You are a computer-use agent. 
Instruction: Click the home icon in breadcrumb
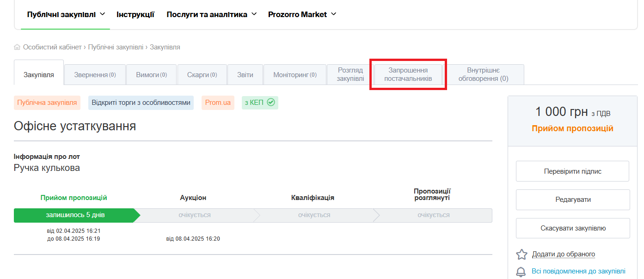point(17,47)
